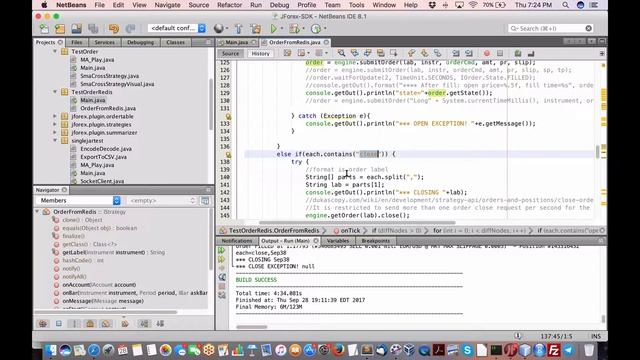Click the Wi-Fi icon in menu bar
The width and height of the screenshot is (640, 360).
[x=473, y=5]
